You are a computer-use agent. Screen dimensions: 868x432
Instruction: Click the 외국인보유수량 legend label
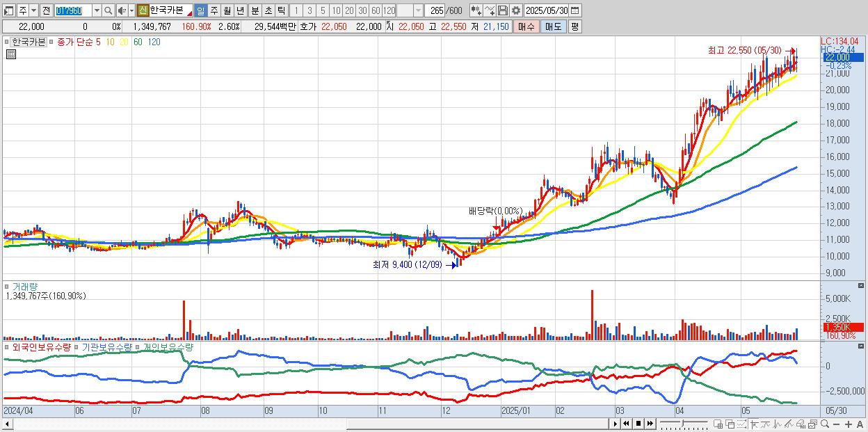[42, 346]
